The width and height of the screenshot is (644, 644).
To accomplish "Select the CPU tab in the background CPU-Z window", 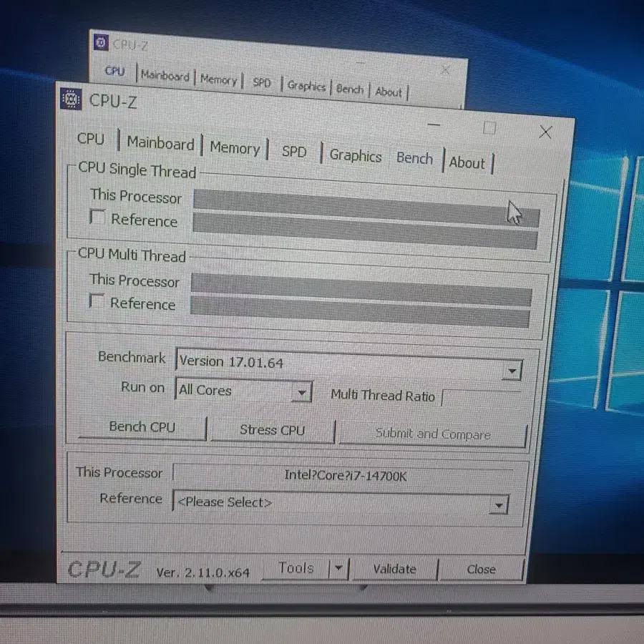I will click(x=114, y=71).
